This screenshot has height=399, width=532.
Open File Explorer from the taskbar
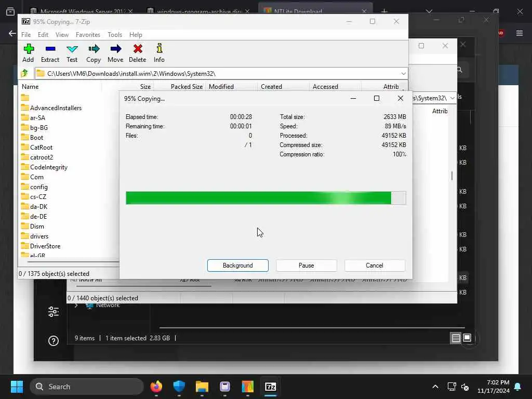202,387
